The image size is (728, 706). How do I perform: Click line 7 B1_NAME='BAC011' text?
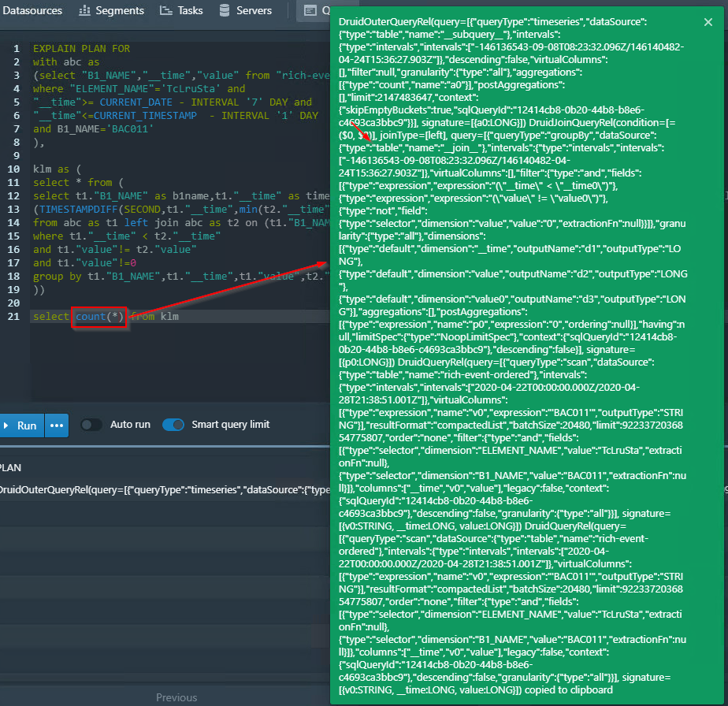coord(105,128)
